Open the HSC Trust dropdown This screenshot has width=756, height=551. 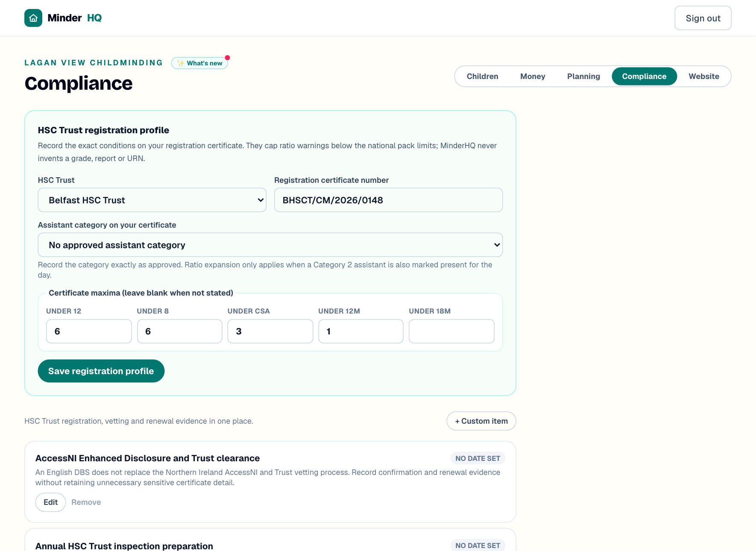(152, 200)
